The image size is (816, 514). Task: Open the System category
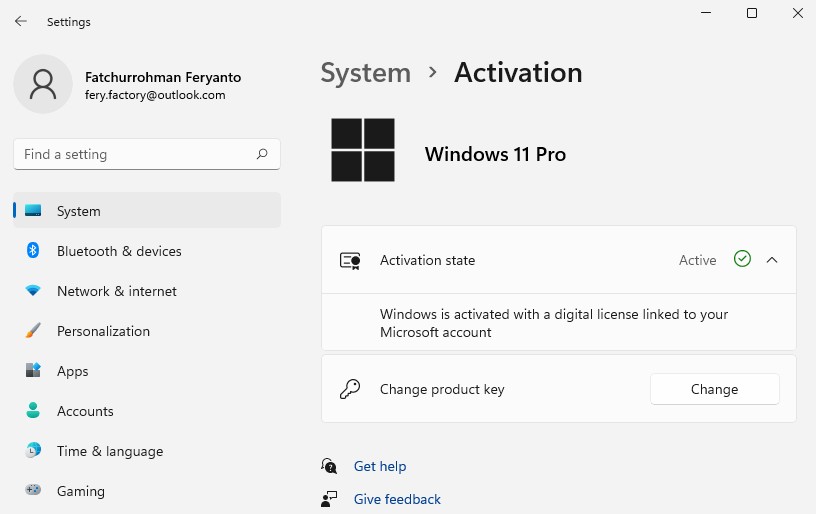coord(147,210)
